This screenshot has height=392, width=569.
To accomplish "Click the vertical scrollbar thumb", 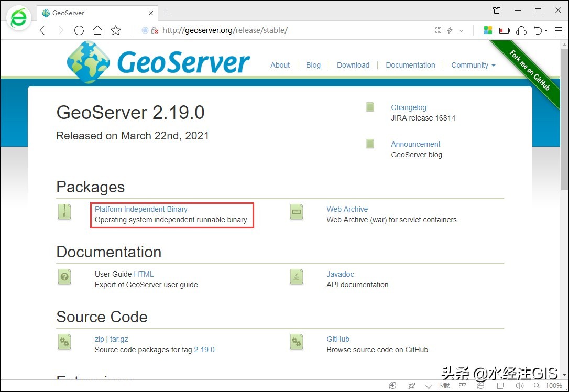I will click(x=564, y=119).
